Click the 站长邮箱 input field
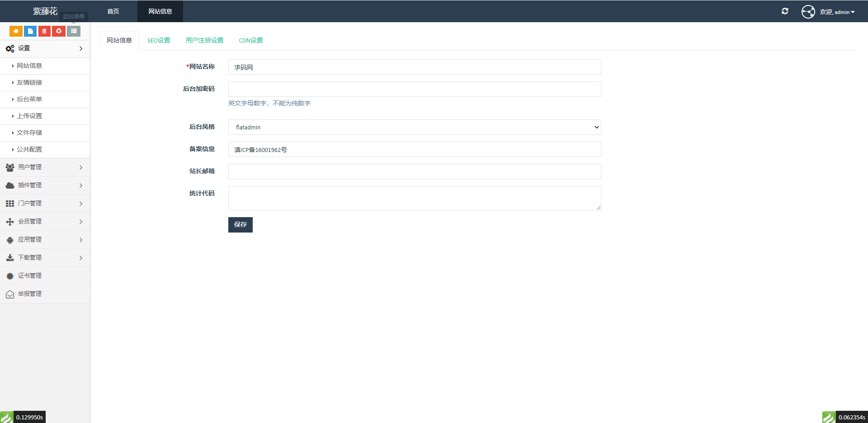This screenshot has height=423, width=868. (x=415, y=171)
